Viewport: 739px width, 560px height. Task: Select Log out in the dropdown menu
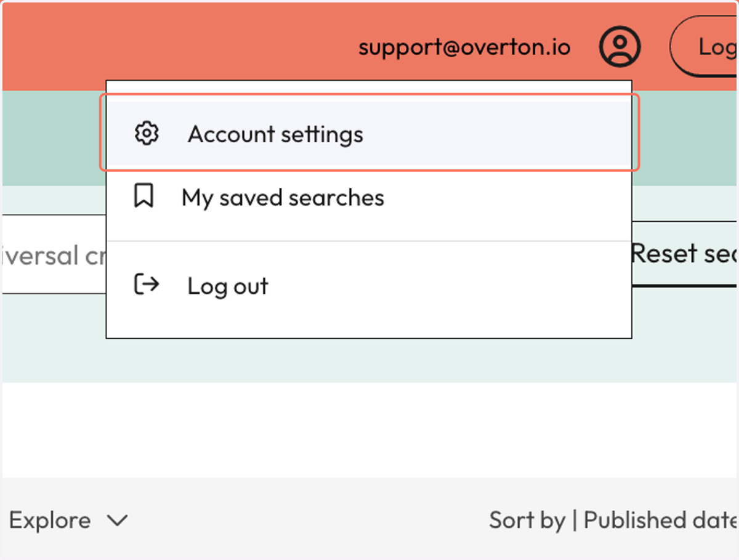coord(369,286)
